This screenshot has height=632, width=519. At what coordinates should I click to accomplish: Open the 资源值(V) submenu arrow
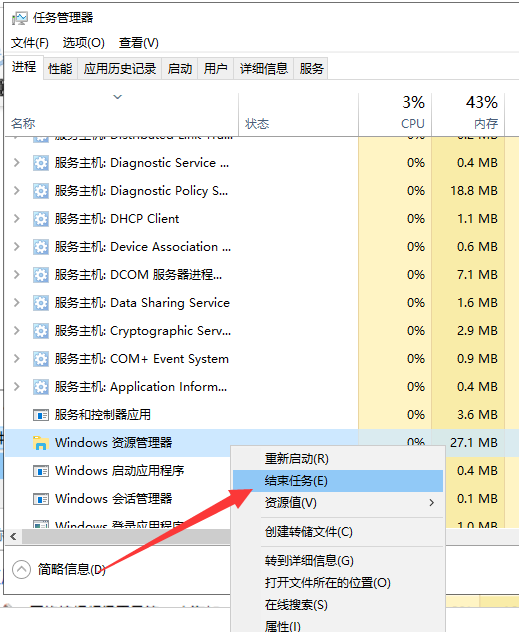pos(432,503)
